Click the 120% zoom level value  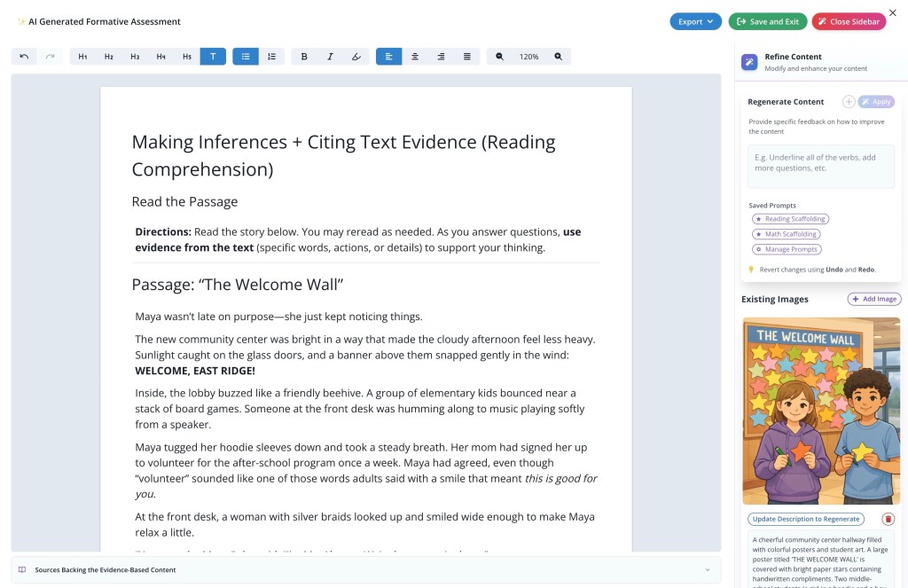[x=528, y=57]
